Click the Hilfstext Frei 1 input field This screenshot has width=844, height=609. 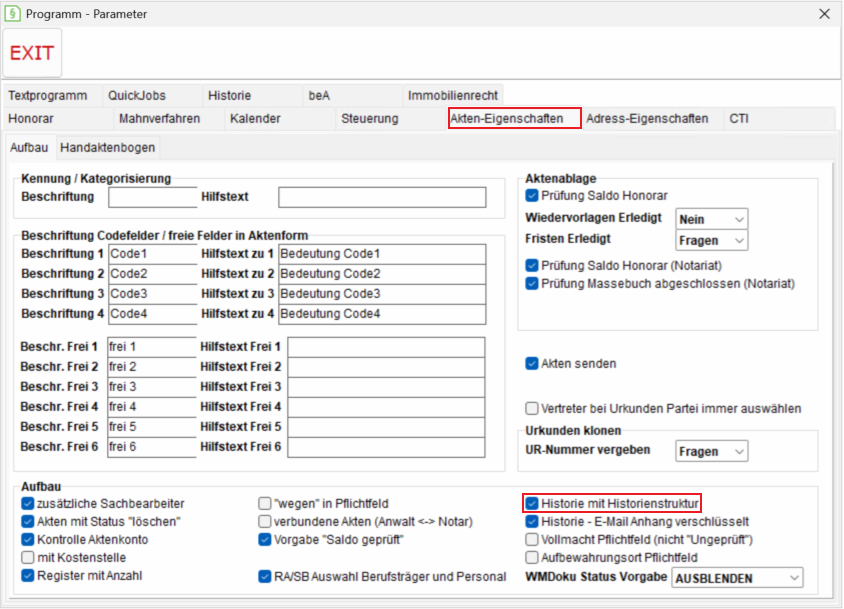tap(386, 347)
